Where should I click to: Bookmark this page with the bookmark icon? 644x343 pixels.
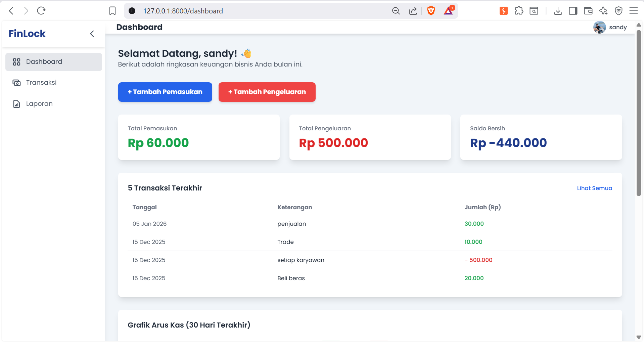(112, 11)
